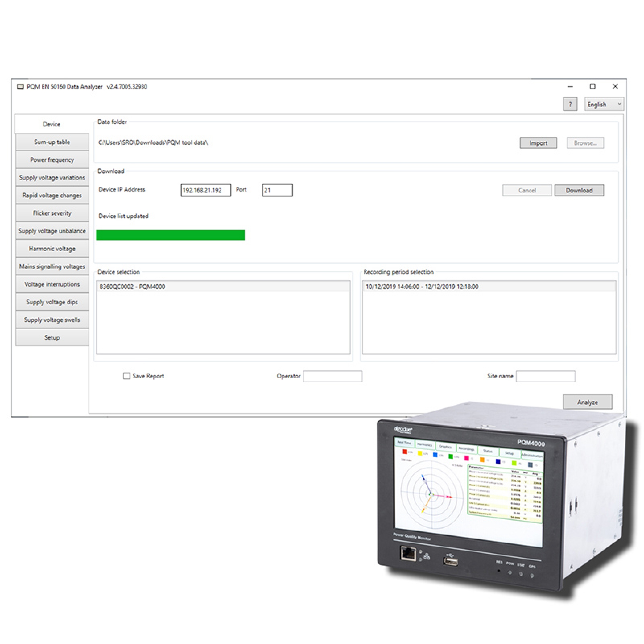Click the Analyze button
Image resolution: width=644 pixels, height=644 pixels.
pyautogui.click(x=587, y=402)
